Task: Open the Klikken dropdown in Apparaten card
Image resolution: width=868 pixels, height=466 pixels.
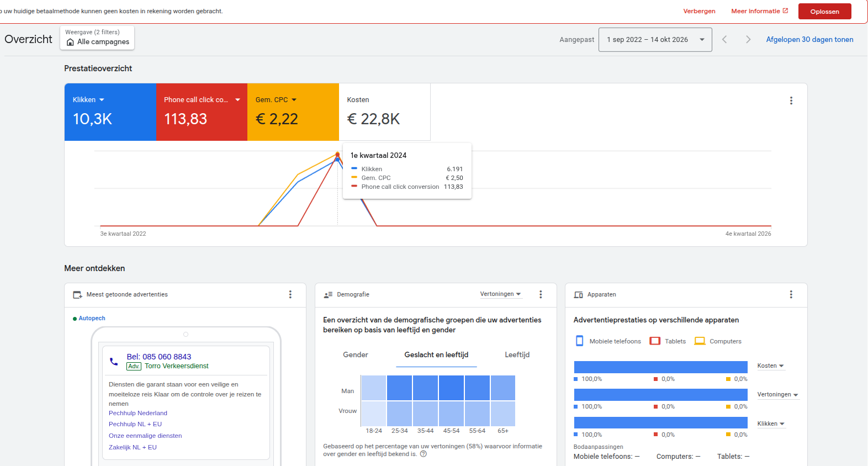Action: click(x=771, y=424)
